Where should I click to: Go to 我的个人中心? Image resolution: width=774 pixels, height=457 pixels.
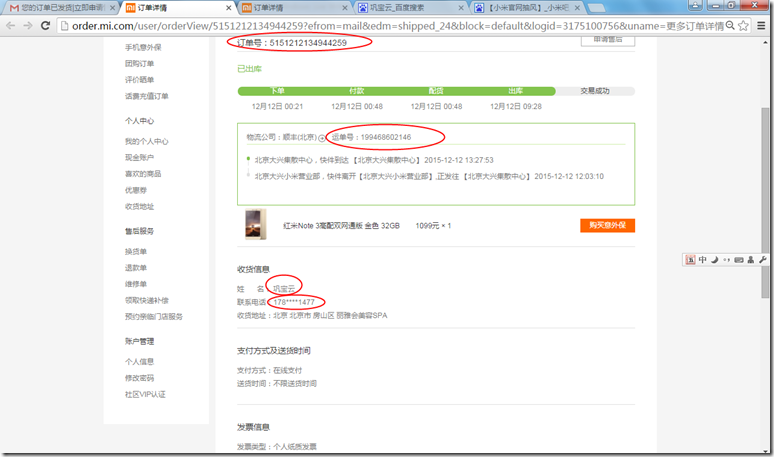(x=147, y=142)
